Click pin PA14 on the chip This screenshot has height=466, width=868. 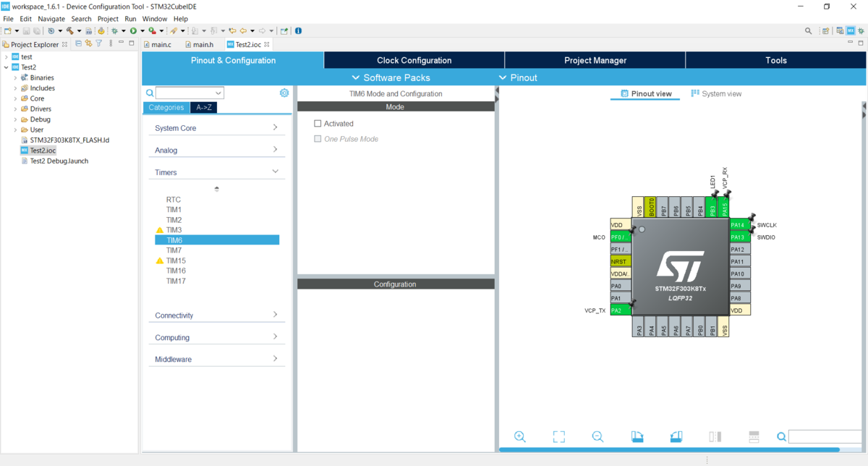pos(740,225)
